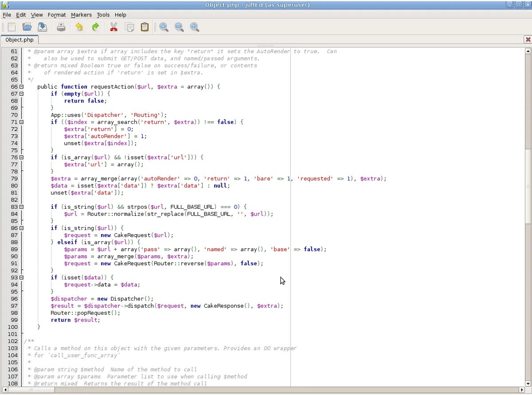Open the Tools menu

tap(103, 15)
